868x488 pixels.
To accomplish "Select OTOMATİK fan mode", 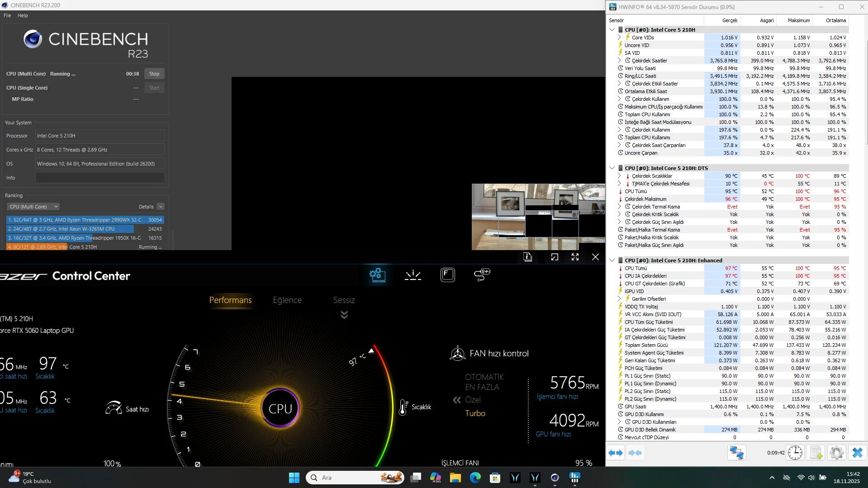I will tap(484, 377).
